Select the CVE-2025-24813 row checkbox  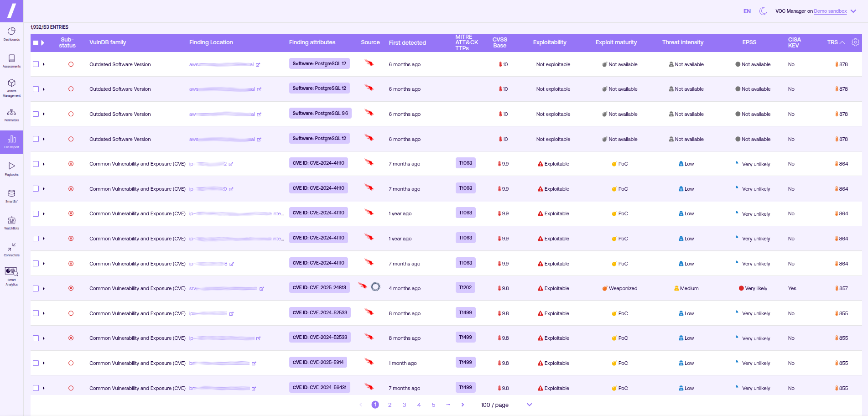coord(36,288)
